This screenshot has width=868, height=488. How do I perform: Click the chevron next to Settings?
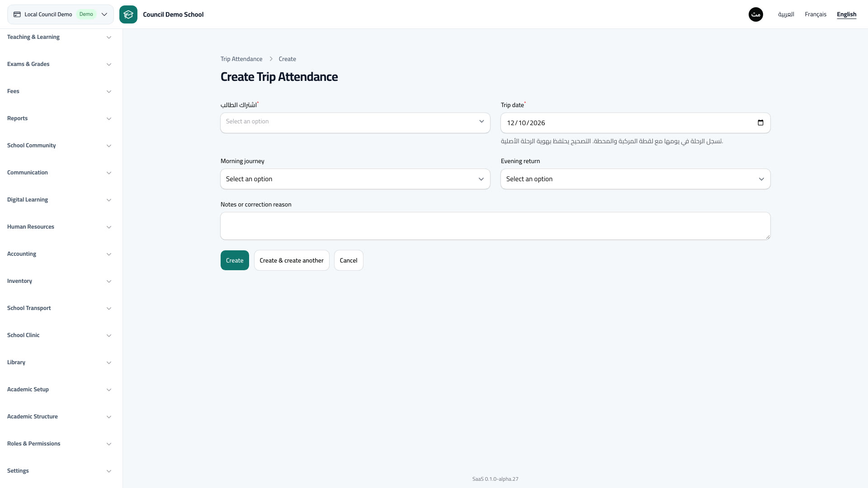pyautogui.click(x=109, y=471)
